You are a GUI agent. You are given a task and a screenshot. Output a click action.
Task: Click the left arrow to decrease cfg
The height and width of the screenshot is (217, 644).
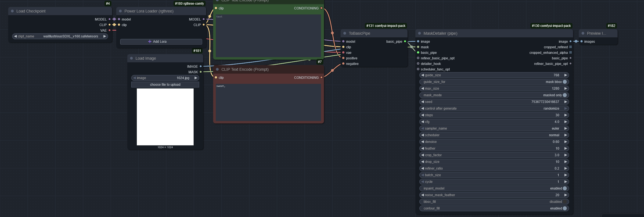(423, 122)
